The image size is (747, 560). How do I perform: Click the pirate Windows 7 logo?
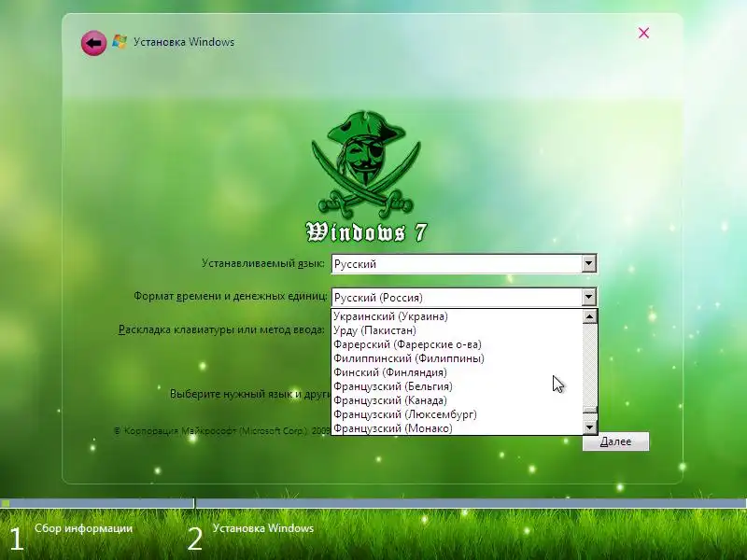366,176
